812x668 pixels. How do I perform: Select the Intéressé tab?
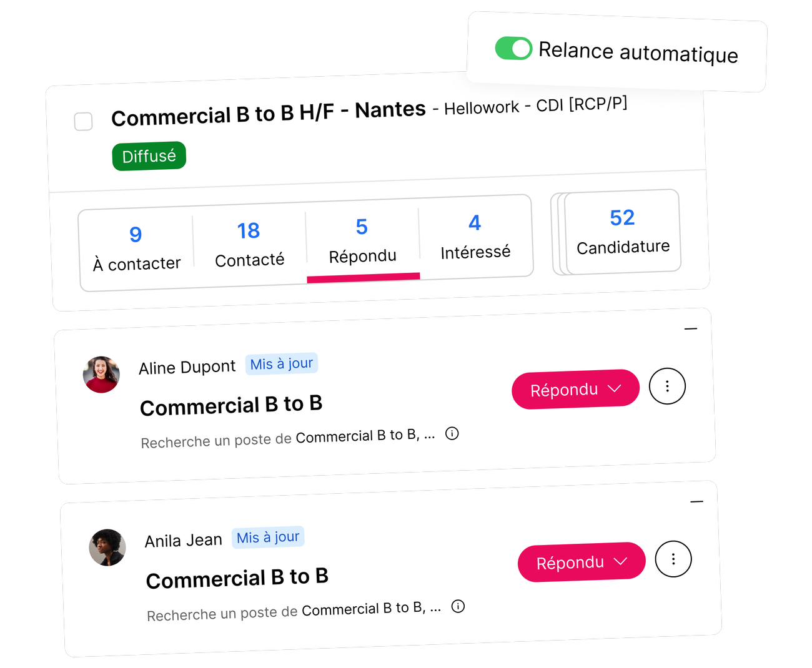click(x=475, y=238)
